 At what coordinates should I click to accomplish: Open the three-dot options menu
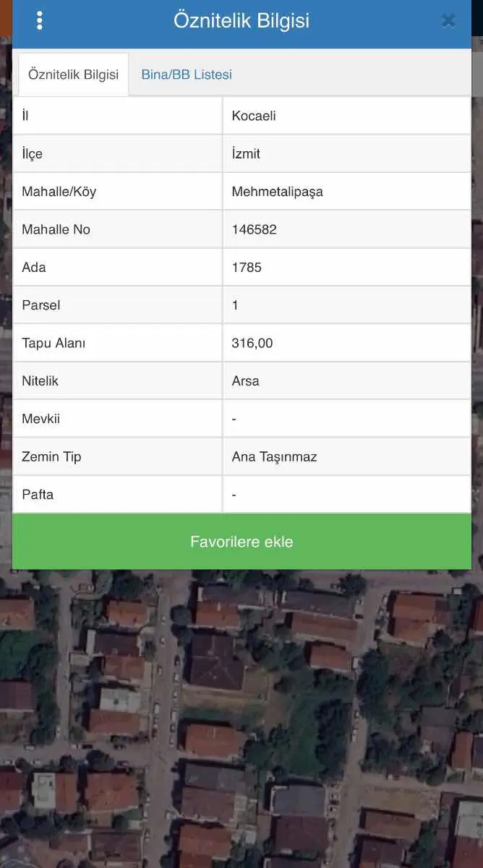click(x=39, y=21)
